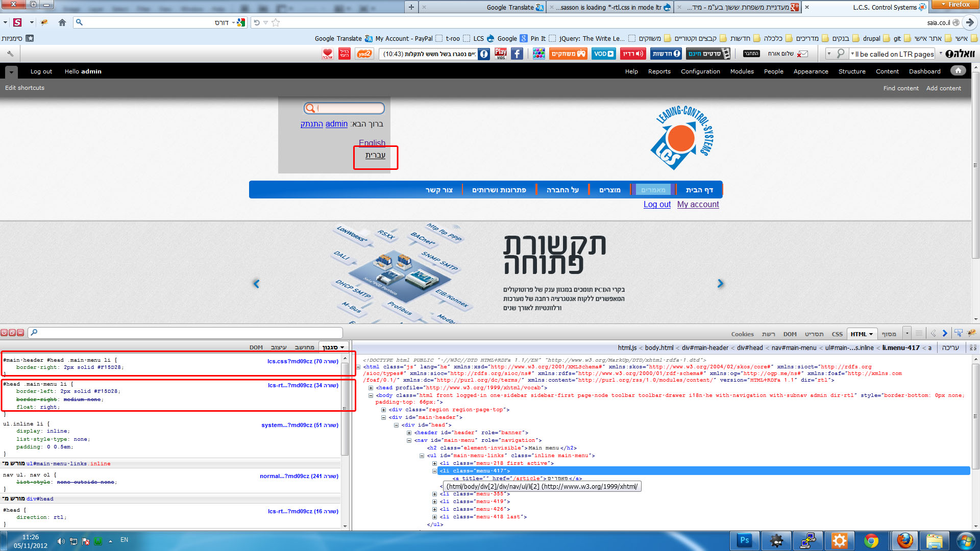The height and width of the screenshot is (551, 980).
Task: Show previous slide with left blue arrow
Action: click(x=256, y=283)
